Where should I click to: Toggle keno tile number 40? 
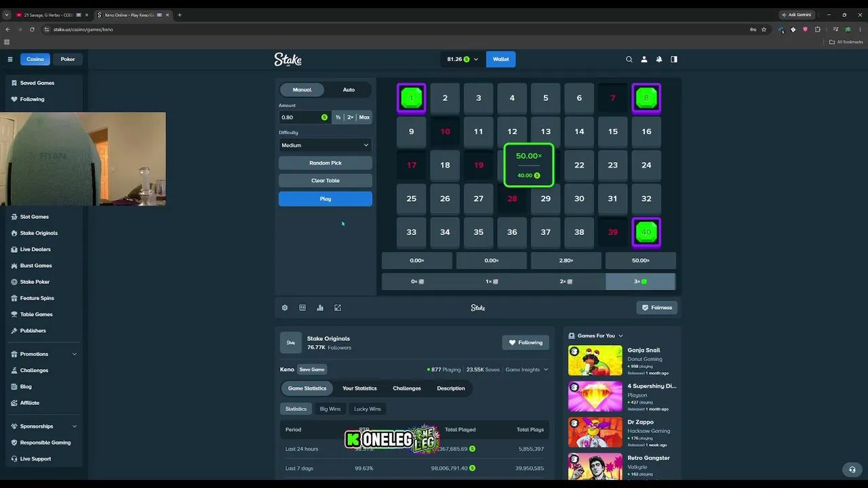pos(646,232)
